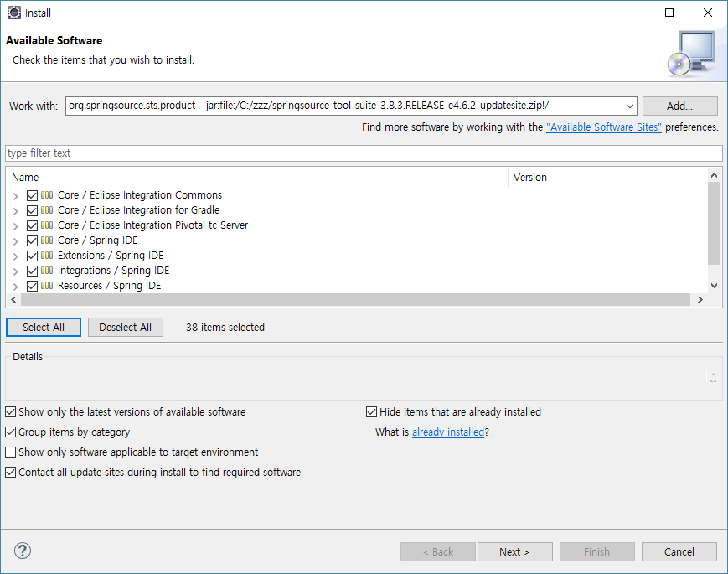This screenshot has height=574, width=728.
Task: Click the software list scroll down arrow
Action: [x=714, y=286]
